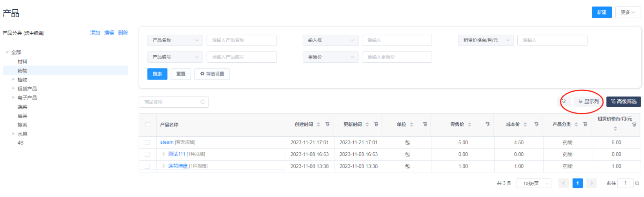Tick the select-all checkbox in table header
The width and height of the screenshot is (644, 197).
point(148,125)
